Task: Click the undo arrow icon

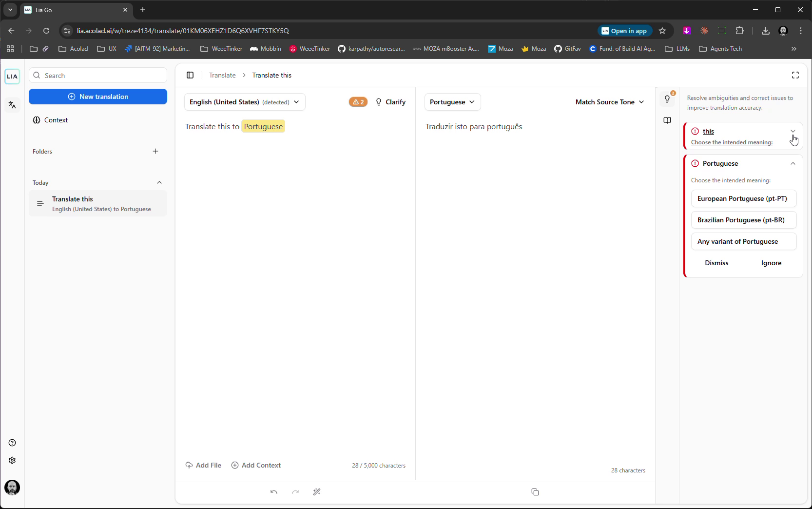Action: 274,492
